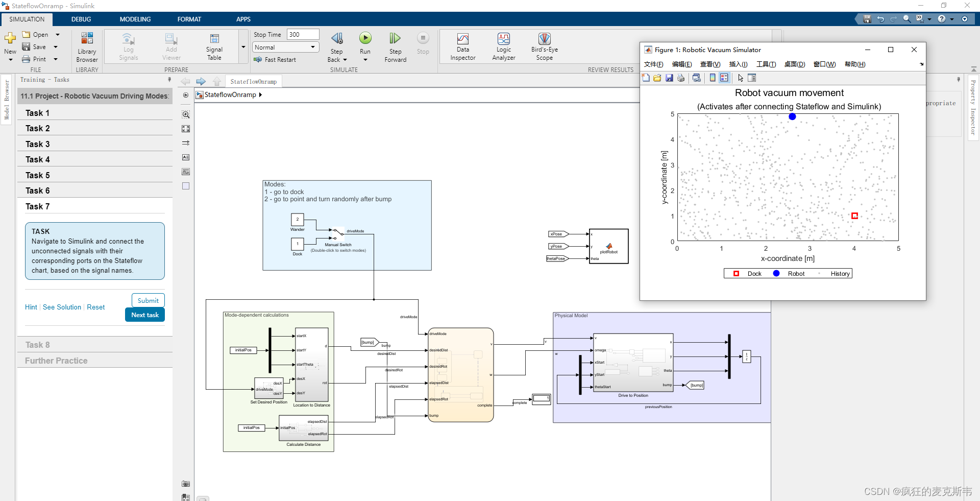Switch to the APPS tab
This screenshot has width=980, height=501.
[243, 19]
